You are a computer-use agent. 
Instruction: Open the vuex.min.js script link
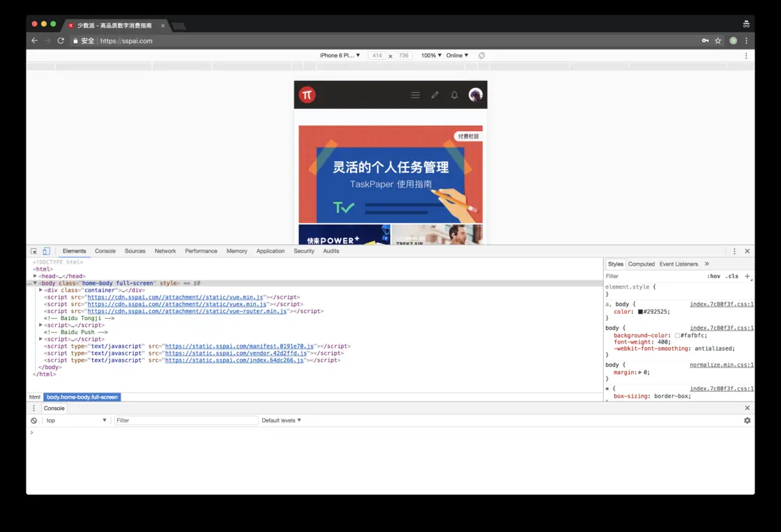[x=177, y=304]
